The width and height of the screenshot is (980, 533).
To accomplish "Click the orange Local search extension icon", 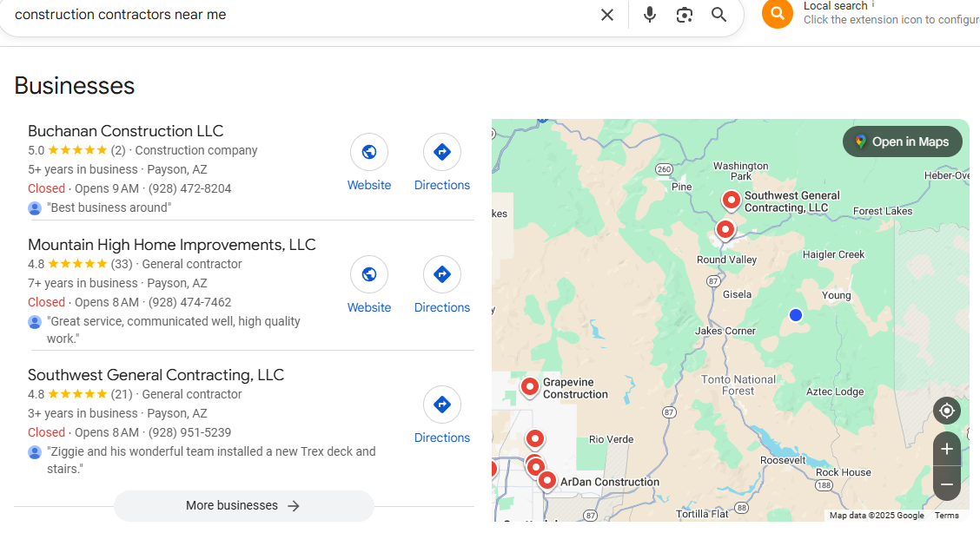I will point(777,13).
